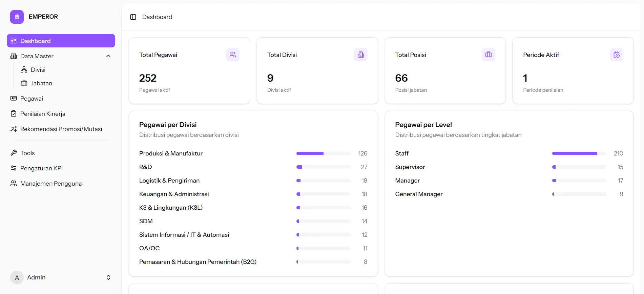Click the Pegawai per Level heading
Image resolution: width=644 pixels, height=294 pixels.
[x=423, y=125]
